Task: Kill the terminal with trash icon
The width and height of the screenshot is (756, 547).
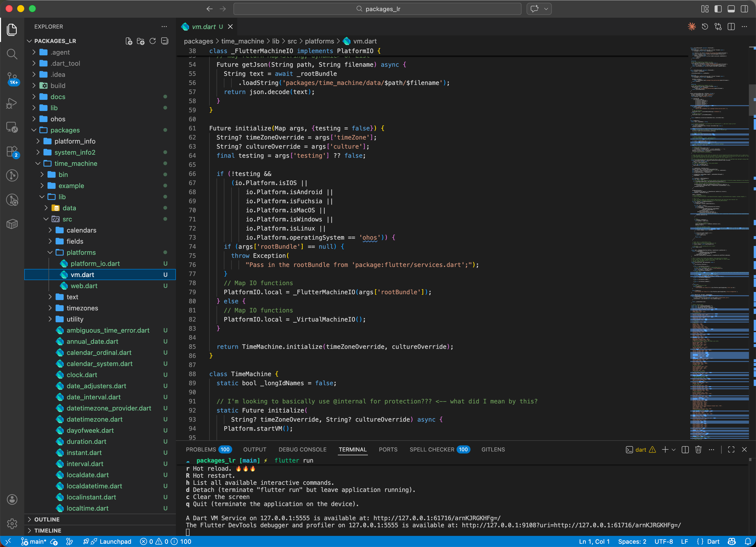Action: [x=698, y=450]
